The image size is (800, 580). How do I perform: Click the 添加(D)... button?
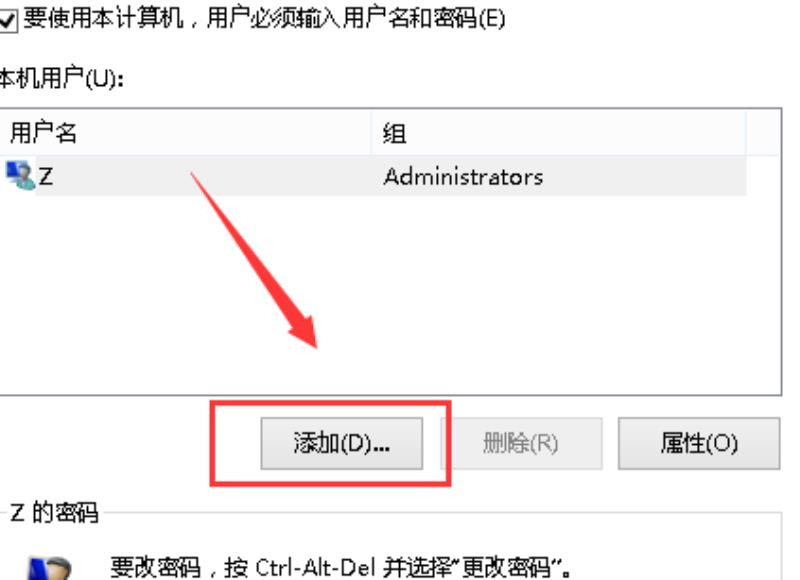pos(342,443)
